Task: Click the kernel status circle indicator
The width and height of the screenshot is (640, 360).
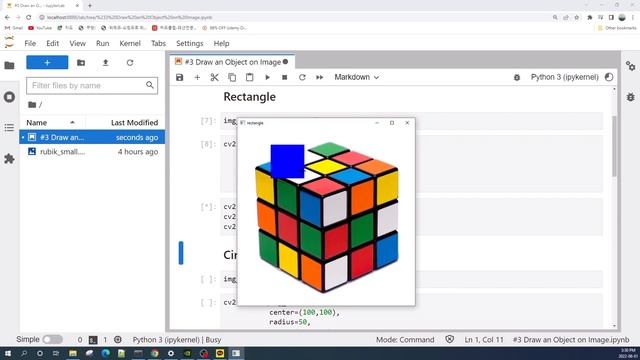Action: click(x=609, y=77)
